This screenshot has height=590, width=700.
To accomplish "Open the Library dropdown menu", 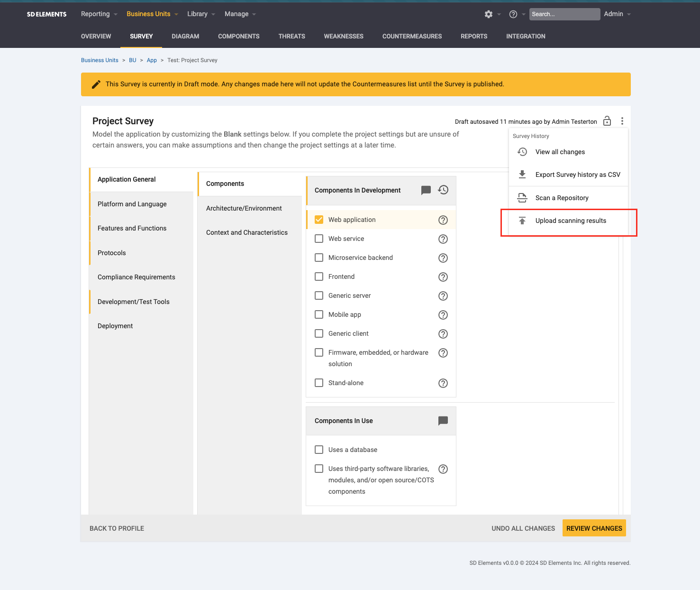I will tap(198, 14).
